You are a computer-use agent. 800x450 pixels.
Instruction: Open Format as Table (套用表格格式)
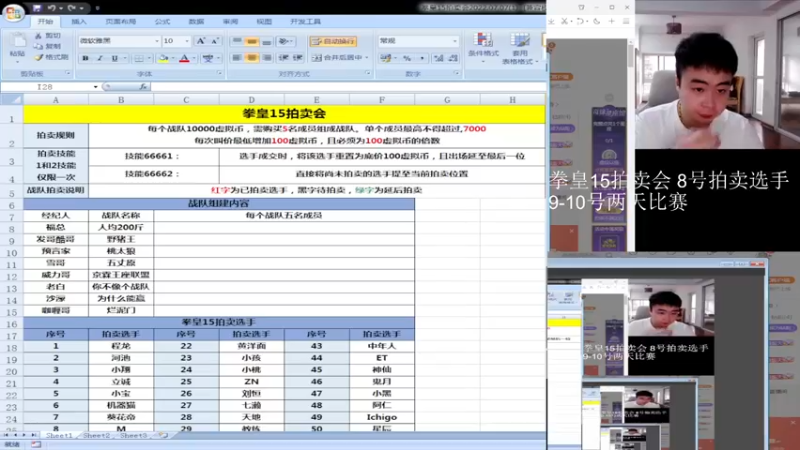[x=519, y=48]
